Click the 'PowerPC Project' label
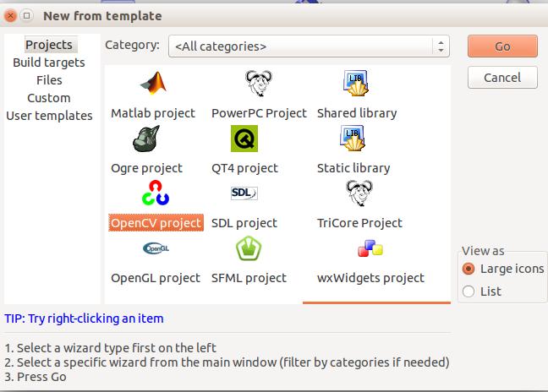 [x=259, y=113]
